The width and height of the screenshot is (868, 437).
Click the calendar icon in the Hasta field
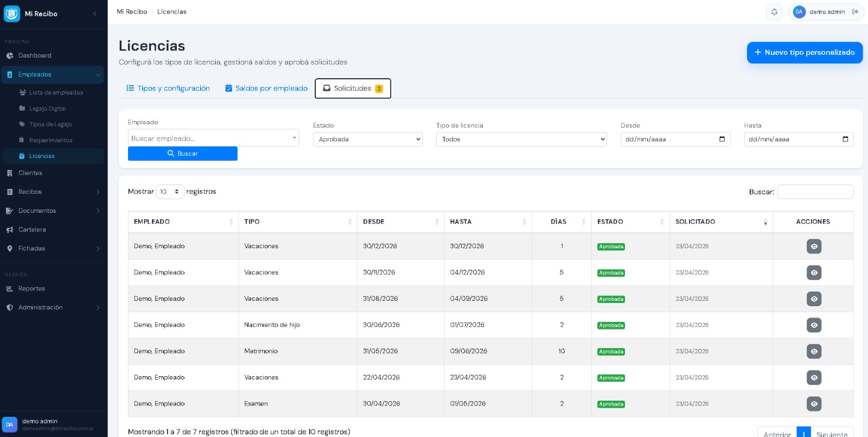tap(845, 140)
